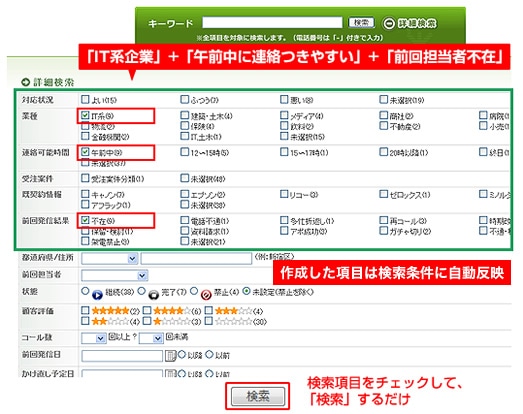Click the large 検索 button at bottom
523x414 pixels.
pyautogui.click(x=258, y=396)
